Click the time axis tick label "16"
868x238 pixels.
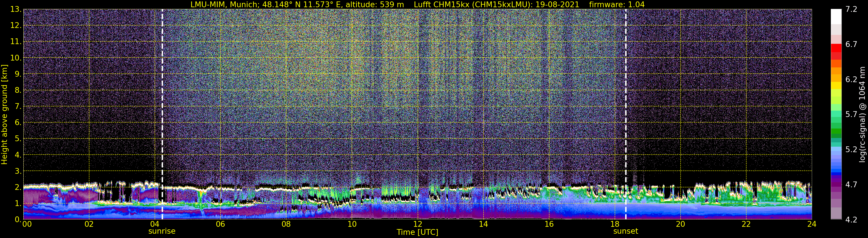[549, 224]
